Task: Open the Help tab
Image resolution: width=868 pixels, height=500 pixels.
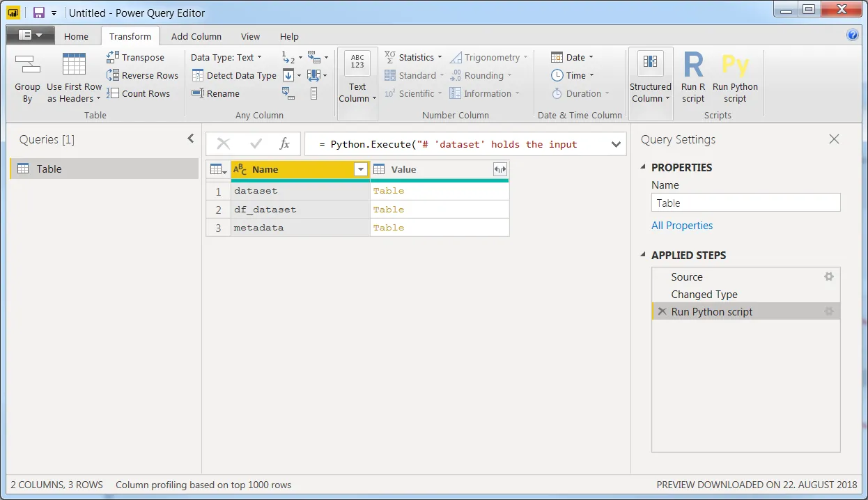Action: click(289, 36)
